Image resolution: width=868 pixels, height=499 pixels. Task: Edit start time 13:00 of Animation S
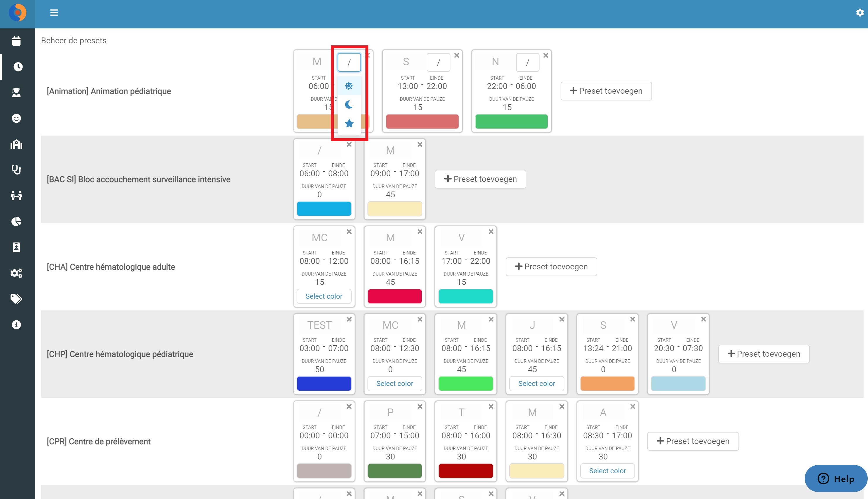tap(408, 86)
